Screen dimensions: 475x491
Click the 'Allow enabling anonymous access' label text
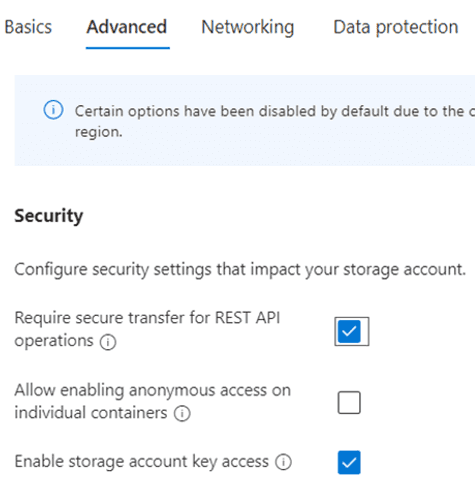coord(153,390)
